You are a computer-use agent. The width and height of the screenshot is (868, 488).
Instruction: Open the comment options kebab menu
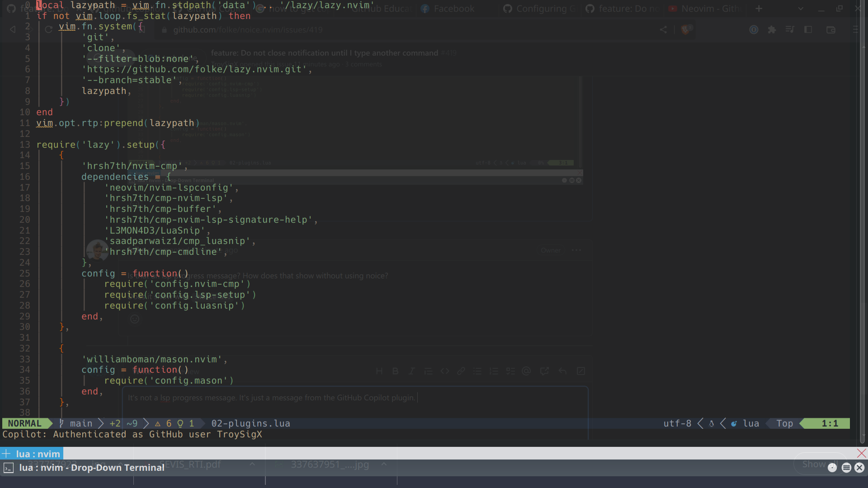(576, 250)
